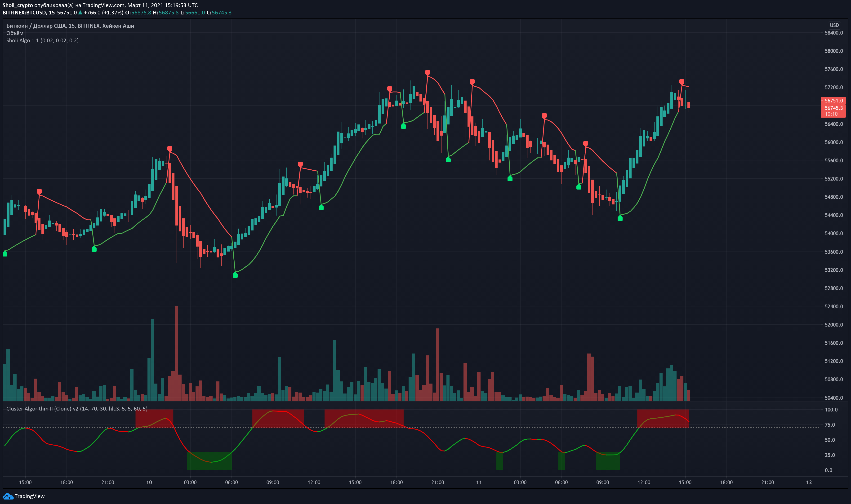Screen dimensions: 851x504
Task: Click the widest green oversold zone in oscillator
Action: (209, 461)
